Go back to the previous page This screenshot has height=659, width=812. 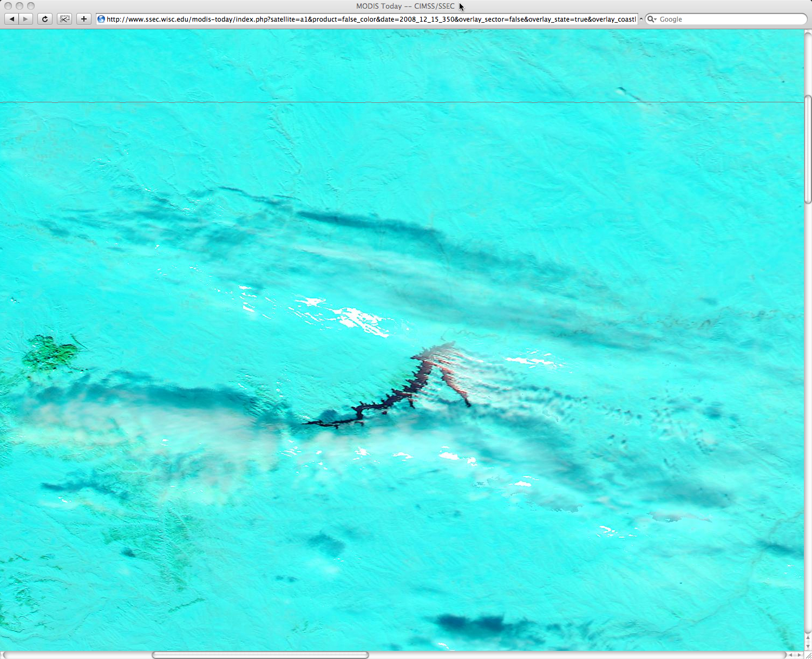[x=12, y=19]
